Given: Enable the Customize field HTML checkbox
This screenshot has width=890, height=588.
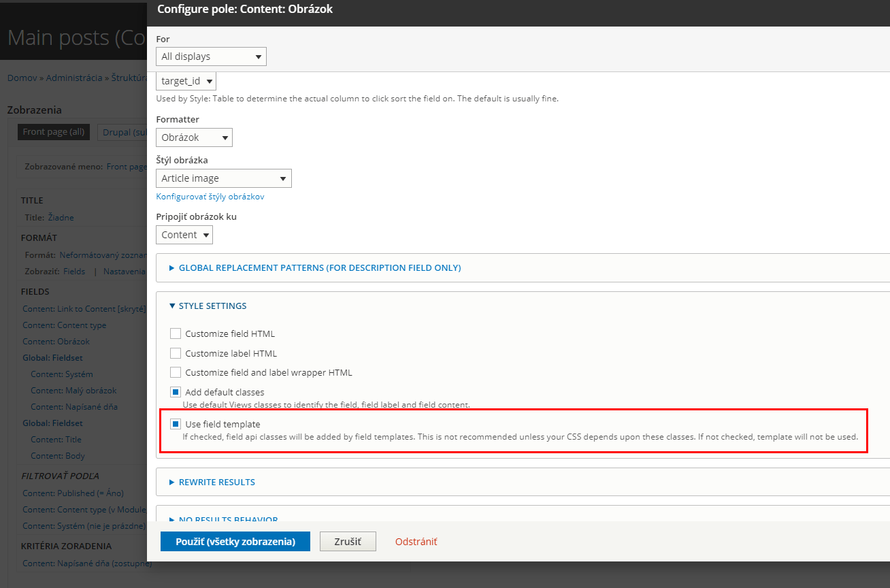Looking at the screenshot, I should coord(175,333).
